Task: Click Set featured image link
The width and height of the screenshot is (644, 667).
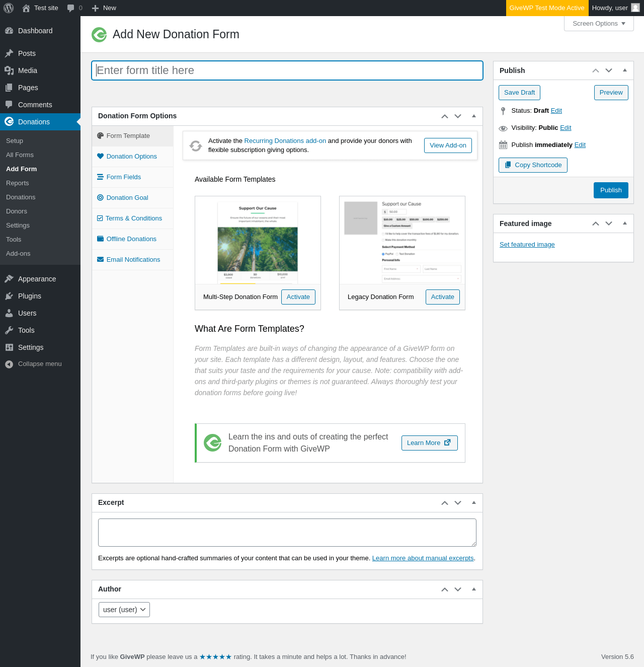Action: (x=527, y=245)
